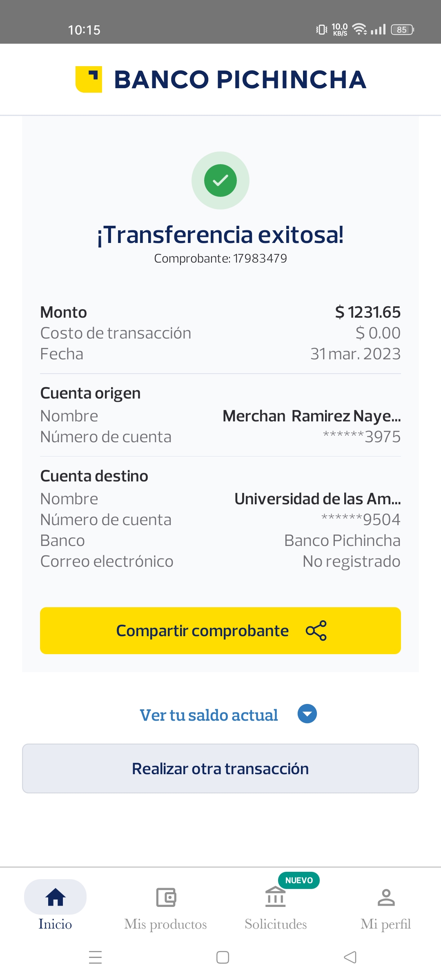Tap the battery indicator in status bar
This screenshot has height=980, width=441.
point(402,30)
